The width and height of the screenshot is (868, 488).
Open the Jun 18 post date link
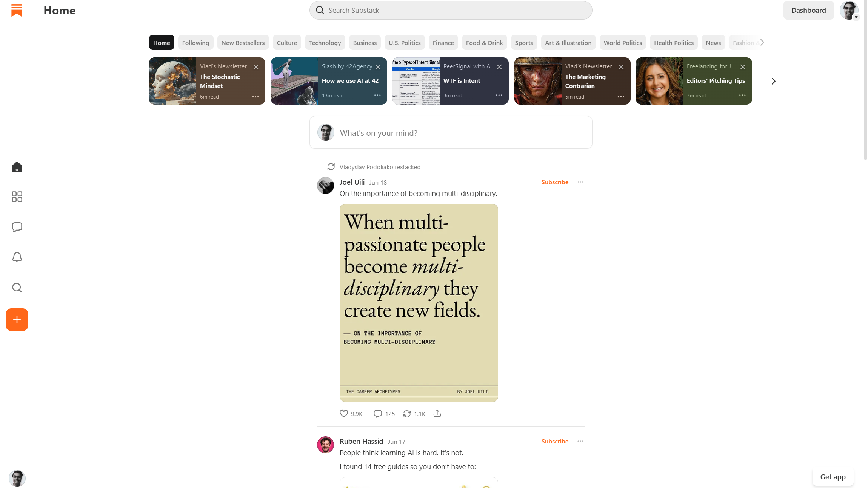pyautogui.click(x=378, y=182)
